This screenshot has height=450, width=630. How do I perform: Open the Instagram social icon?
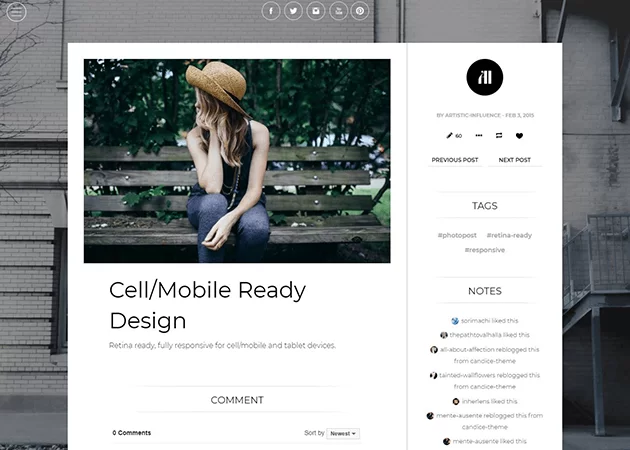316,11
